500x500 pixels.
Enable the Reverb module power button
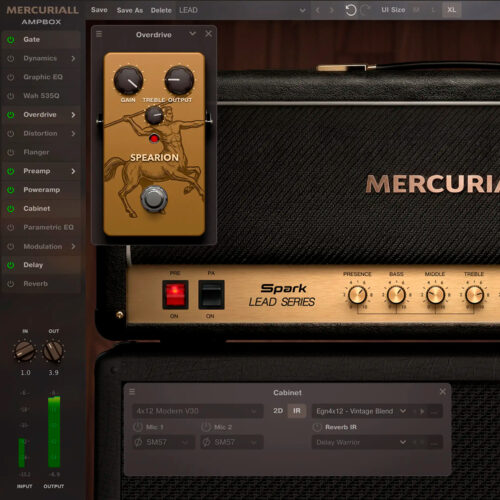(11, 284)
